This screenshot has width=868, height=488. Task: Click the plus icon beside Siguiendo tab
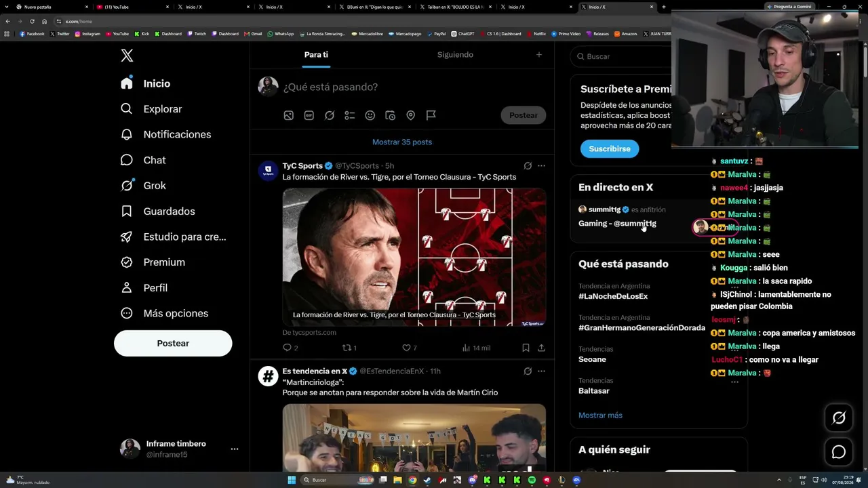(x=539, y=55)
